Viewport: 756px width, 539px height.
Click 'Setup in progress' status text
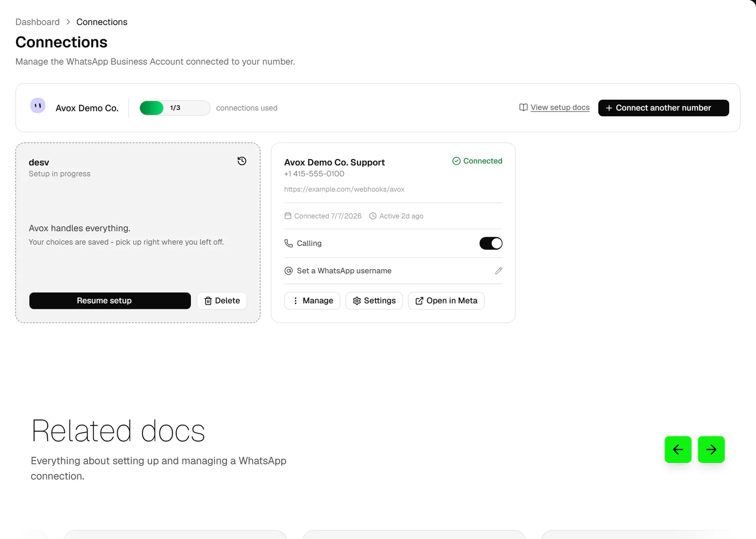coord(60,174)
